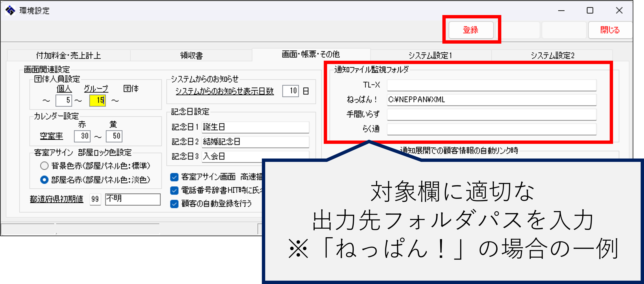Click the yellow グループ count field

click(97, 100)
